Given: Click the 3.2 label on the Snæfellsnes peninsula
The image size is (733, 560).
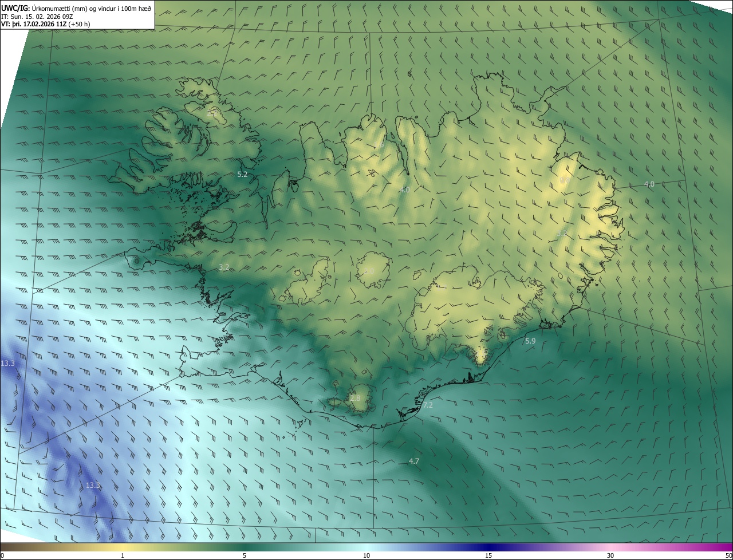Looking at the screenshot, I should (x=224, y=267).
